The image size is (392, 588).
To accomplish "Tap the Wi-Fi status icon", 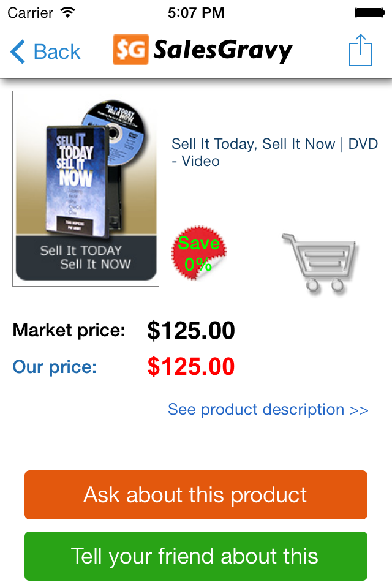I will pos(68,13).
